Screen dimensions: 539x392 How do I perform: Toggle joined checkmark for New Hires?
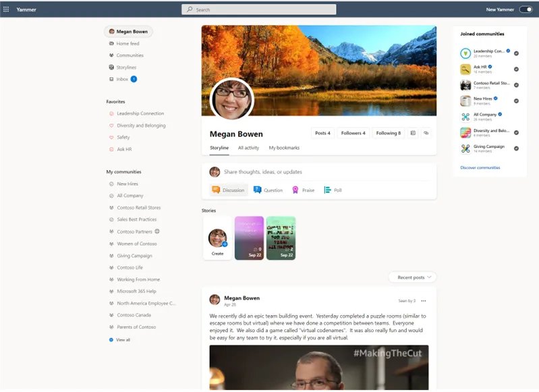click(x=516, y=101)
